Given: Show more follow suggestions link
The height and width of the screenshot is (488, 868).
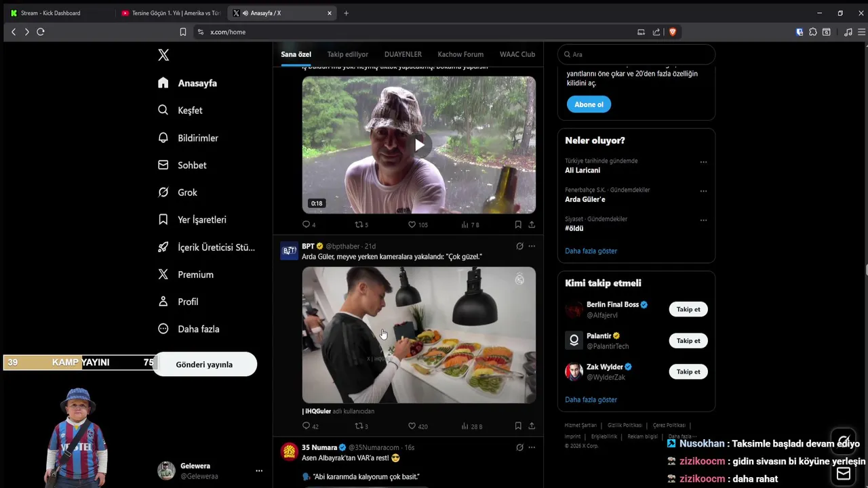Looking at the screenshot, I should 591,400.
